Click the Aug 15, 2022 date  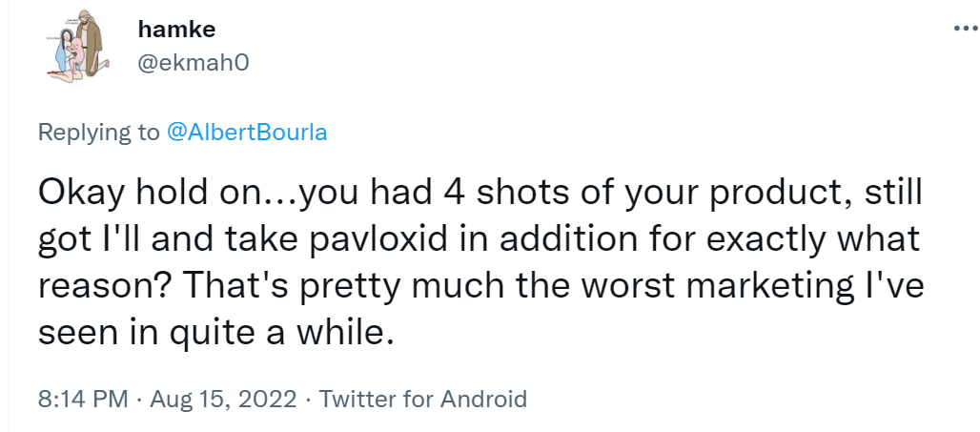coord(225,398)
